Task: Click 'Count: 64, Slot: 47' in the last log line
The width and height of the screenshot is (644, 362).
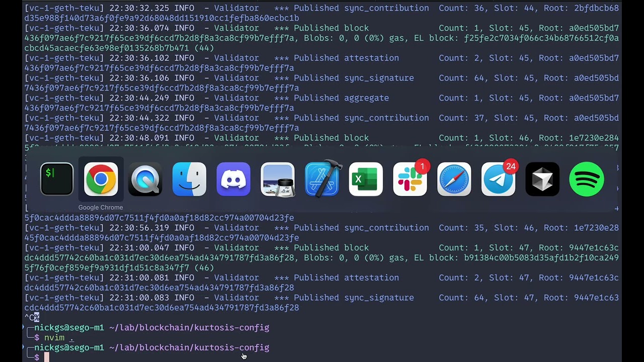Action: [x=487, y=298]
